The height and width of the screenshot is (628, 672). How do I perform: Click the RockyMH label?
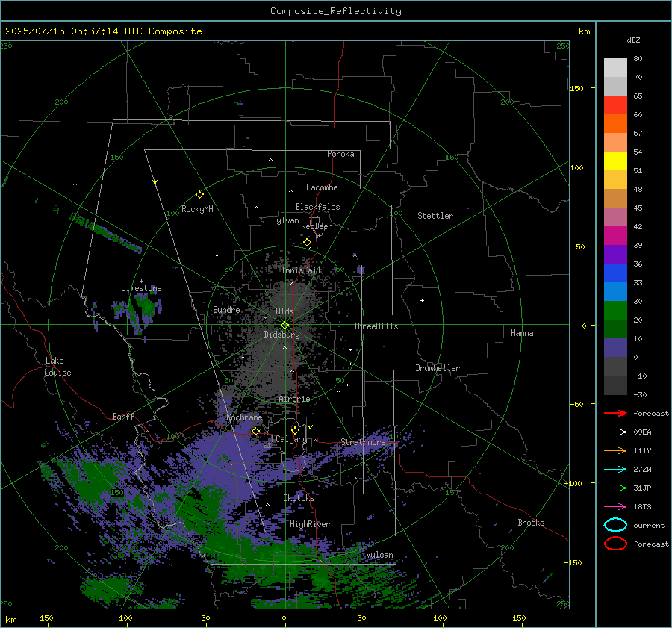pyautogui.click(x=197, y=209)
